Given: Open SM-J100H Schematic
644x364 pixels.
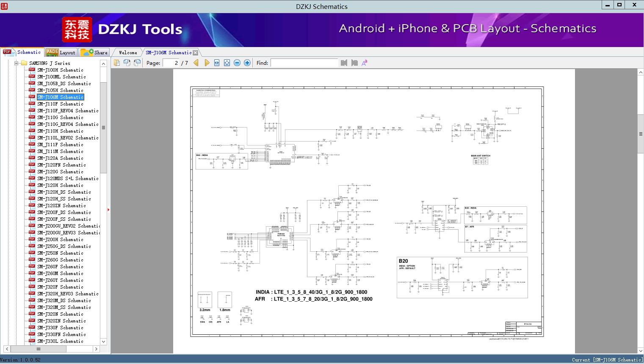Looking at the screenshot, I should (60, 70).
